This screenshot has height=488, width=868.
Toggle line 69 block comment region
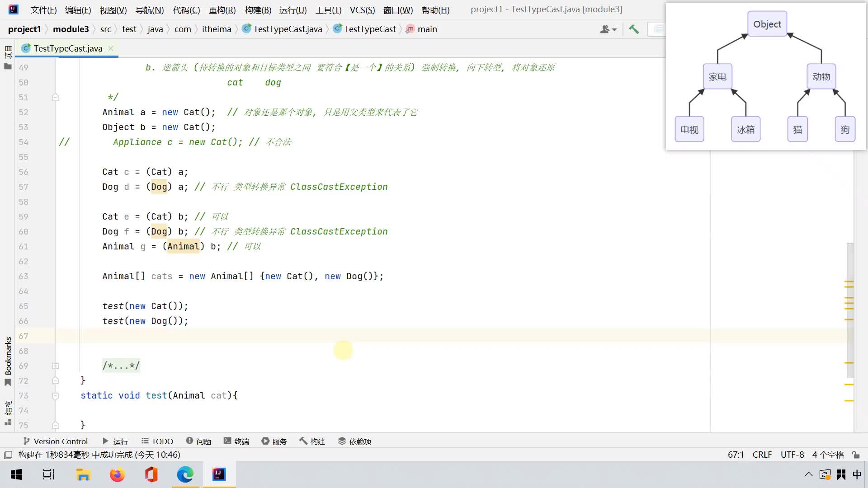tap(56, 365)
